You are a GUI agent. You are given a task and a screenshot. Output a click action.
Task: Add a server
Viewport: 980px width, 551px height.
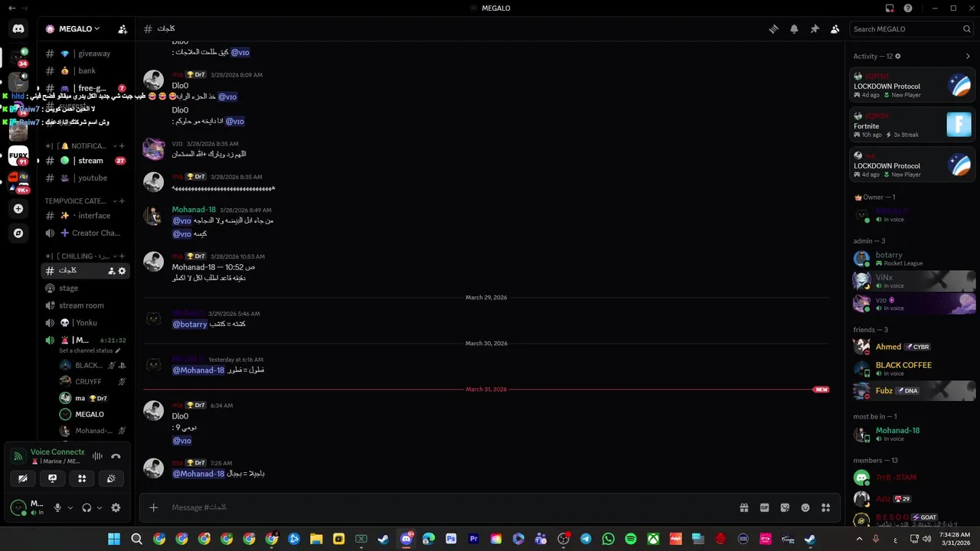click(x=18, y=208)
